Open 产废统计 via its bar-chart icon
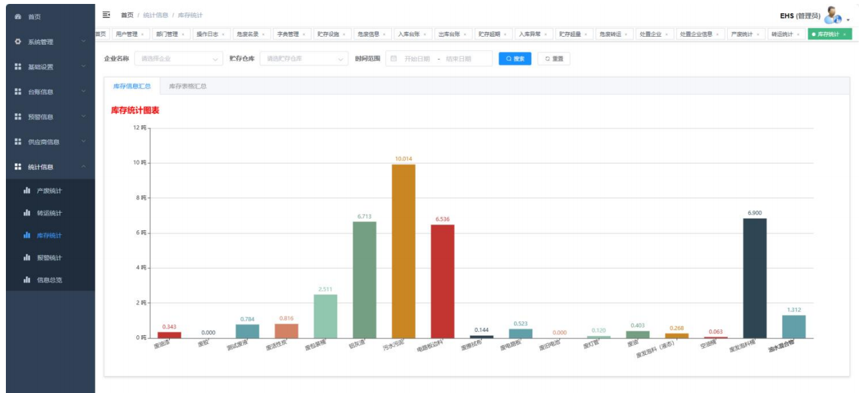Viewport: 868px width, 393px height. [27, 191]
